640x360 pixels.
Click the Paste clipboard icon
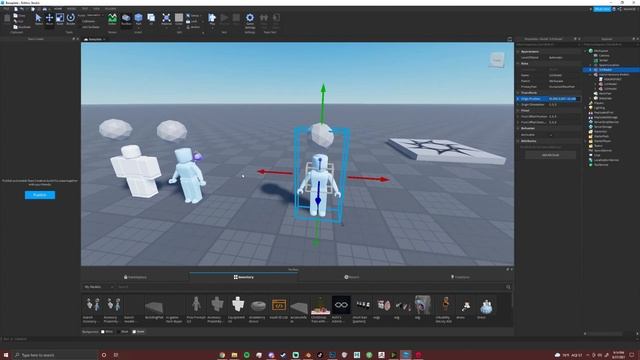(x=7, y=18)
